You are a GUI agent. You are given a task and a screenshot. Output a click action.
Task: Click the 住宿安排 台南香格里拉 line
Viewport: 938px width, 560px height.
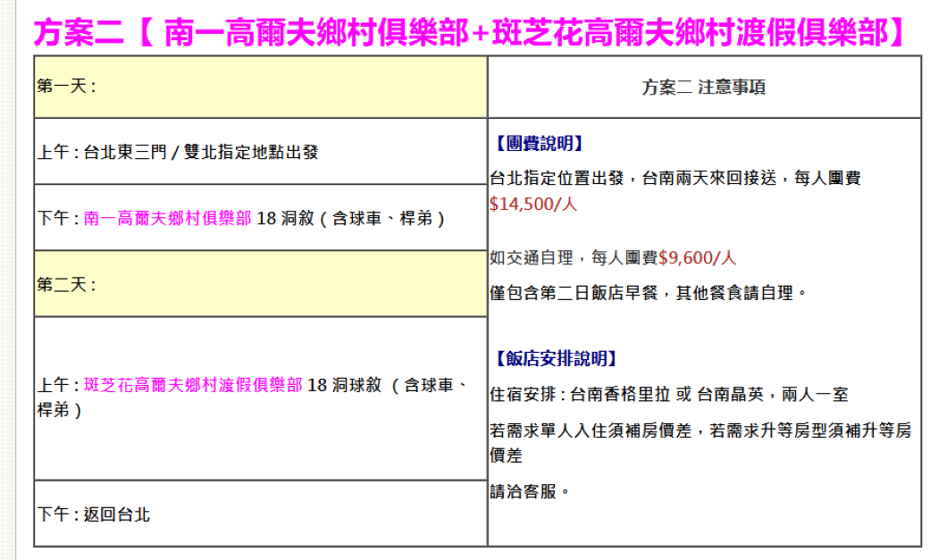pyautogui.click(x=668, y=394)
